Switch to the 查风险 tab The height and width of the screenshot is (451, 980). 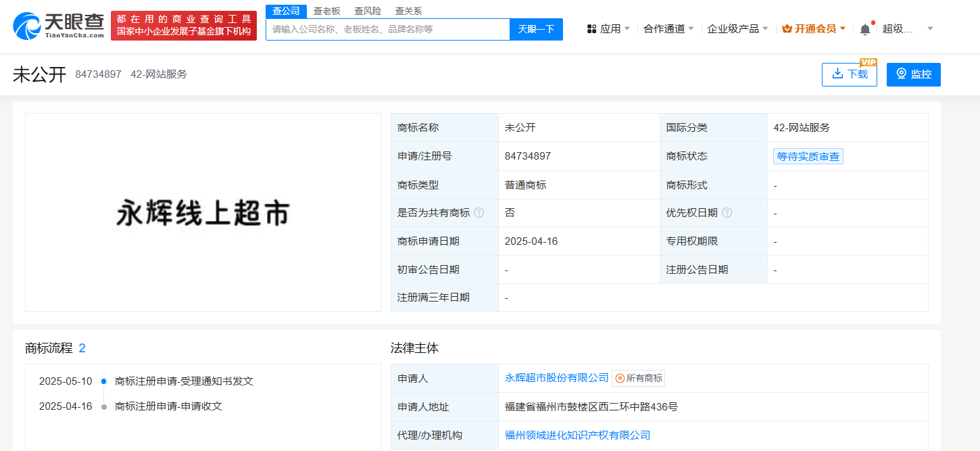click(368, 11)
